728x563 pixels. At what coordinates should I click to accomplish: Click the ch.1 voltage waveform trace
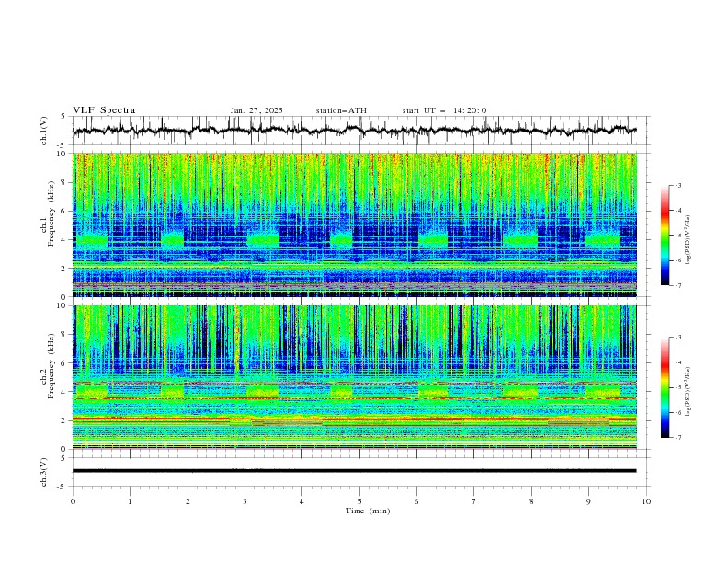(355, 131)
